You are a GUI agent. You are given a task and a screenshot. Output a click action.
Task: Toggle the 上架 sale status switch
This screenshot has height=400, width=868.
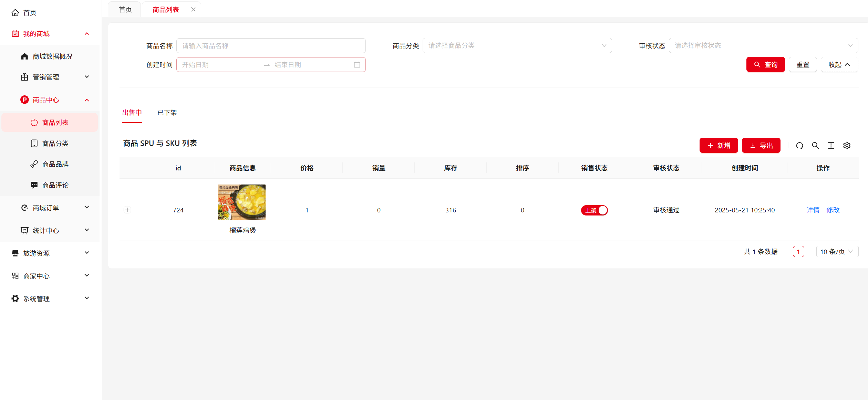click(594, 210)
